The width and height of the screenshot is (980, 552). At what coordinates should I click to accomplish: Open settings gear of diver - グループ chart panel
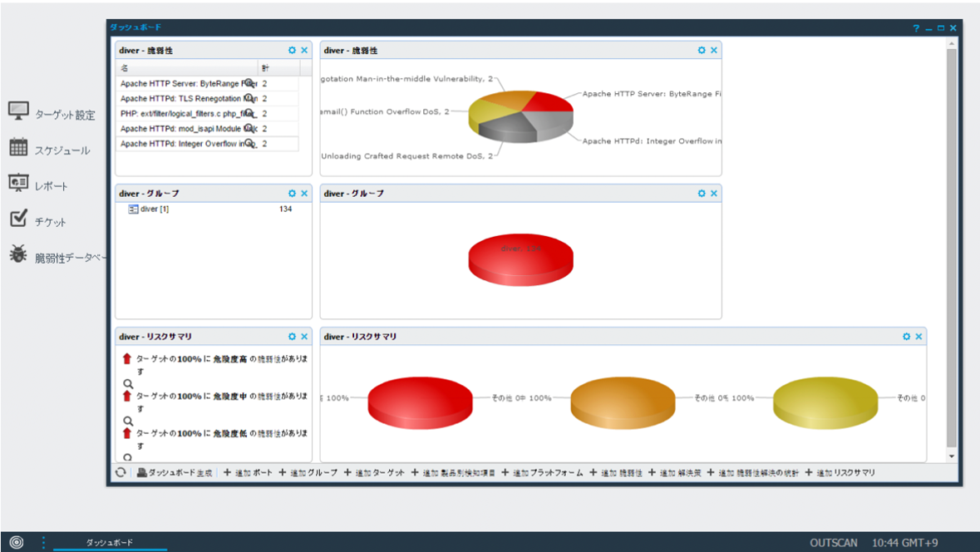tap(702, 193)
